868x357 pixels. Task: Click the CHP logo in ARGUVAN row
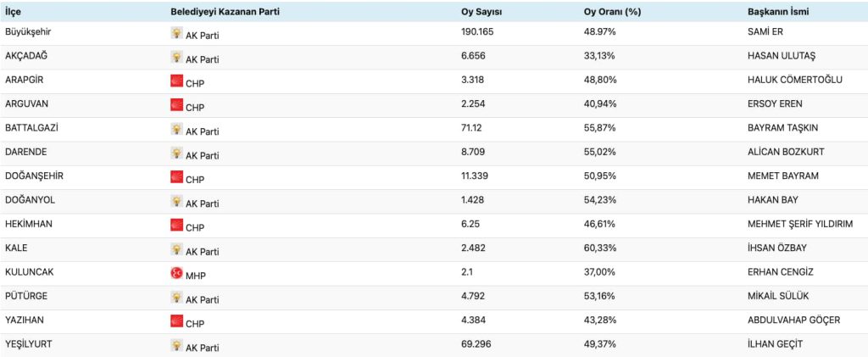point(176,106)
